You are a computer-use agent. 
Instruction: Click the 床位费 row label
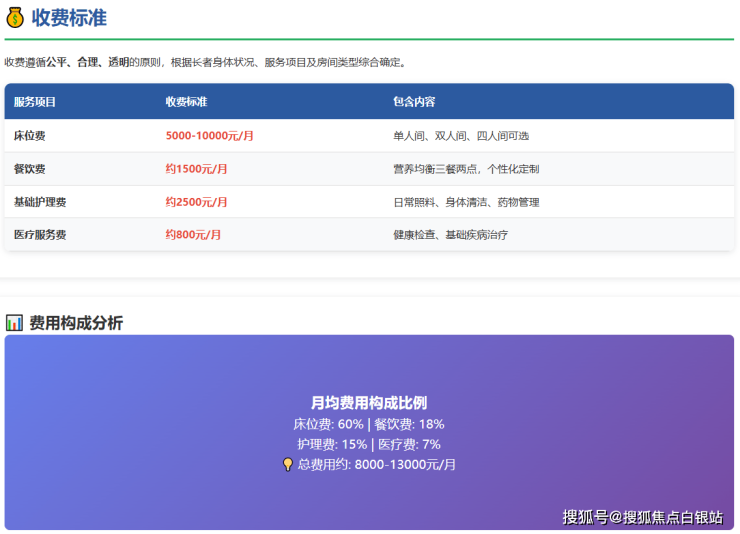pos(29,136)
